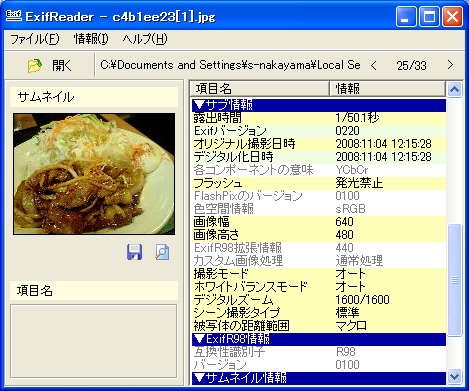Select the シーン撮影タイプ row
Image resolution: width=469 pixels, height=391 pixels.
point(319,313)
